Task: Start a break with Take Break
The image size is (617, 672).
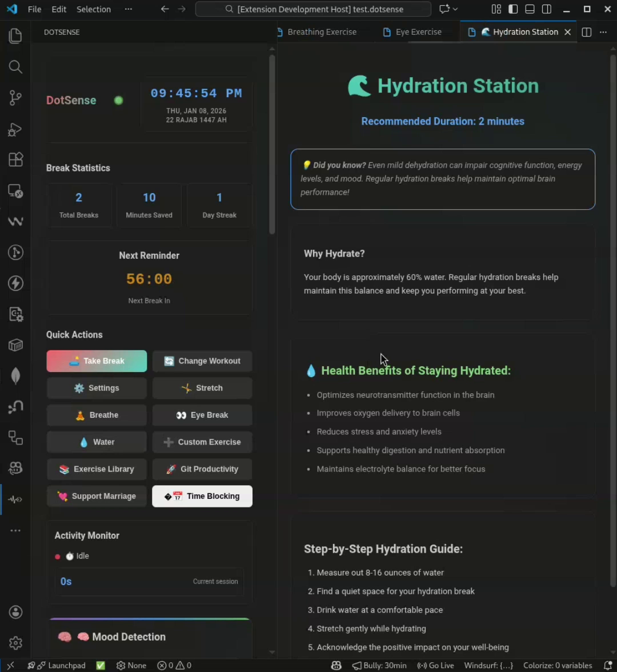Action: point(97,361)
